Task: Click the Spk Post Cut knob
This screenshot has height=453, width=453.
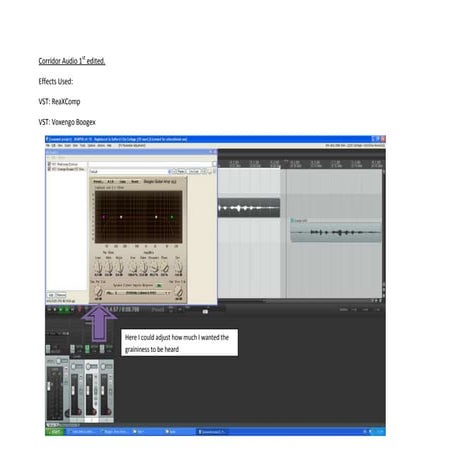Action: click(179, 292)
